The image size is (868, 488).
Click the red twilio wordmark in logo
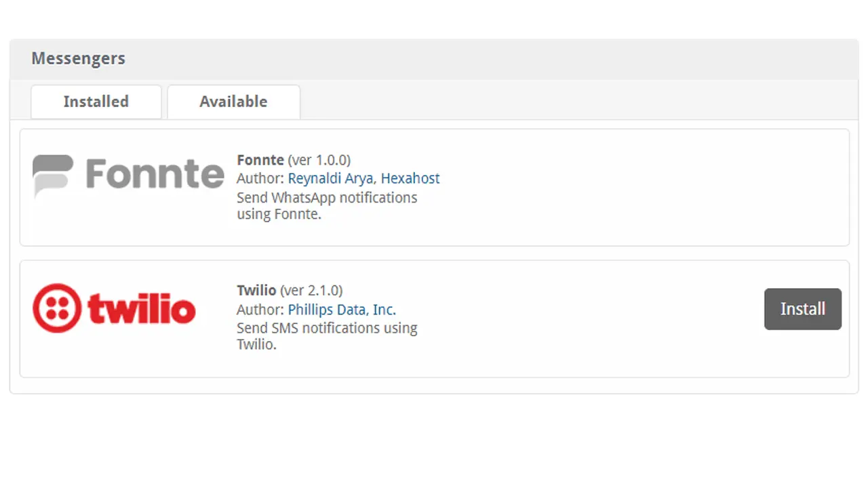tap(142, 308)
